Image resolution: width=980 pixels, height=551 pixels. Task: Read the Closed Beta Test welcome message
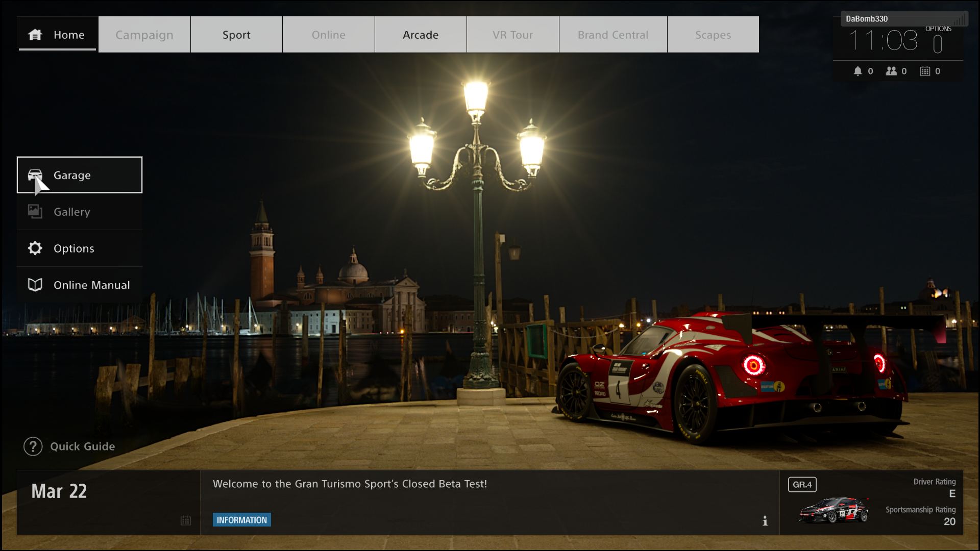(350, 484)
